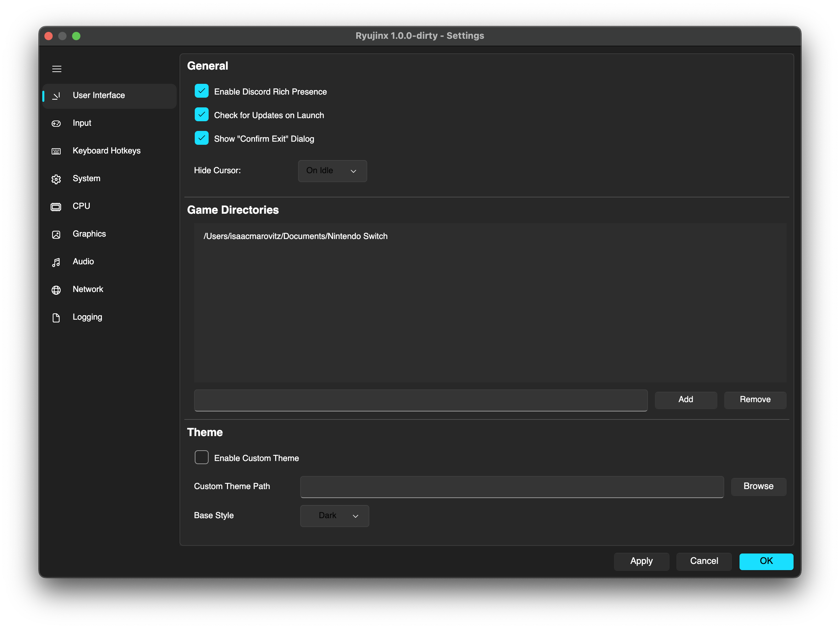Uncheck Check for Updates on Launch
This screenshot has width=840, height=629.
[x=202, y=114]
